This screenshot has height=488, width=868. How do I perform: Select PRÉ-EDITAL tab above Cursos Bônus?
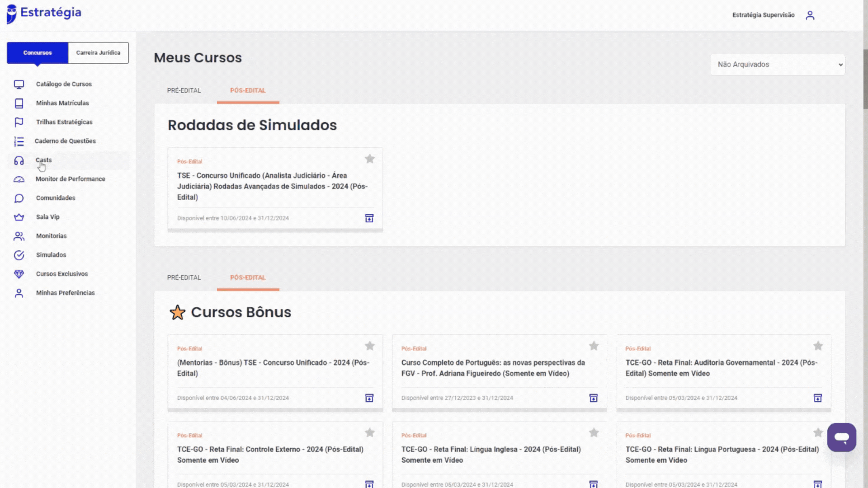pyautogui.click(x=184, y=277)
